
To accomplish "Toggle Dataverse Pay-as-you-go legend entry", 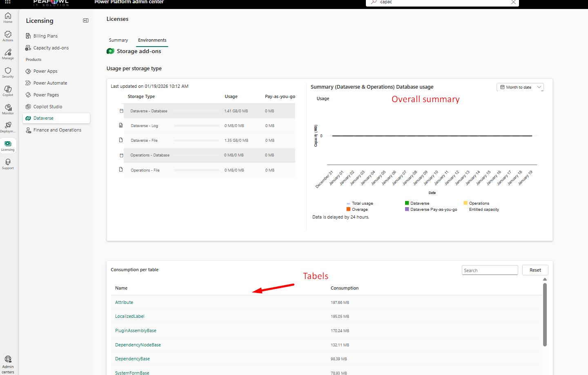I will (x=431, y=210).
